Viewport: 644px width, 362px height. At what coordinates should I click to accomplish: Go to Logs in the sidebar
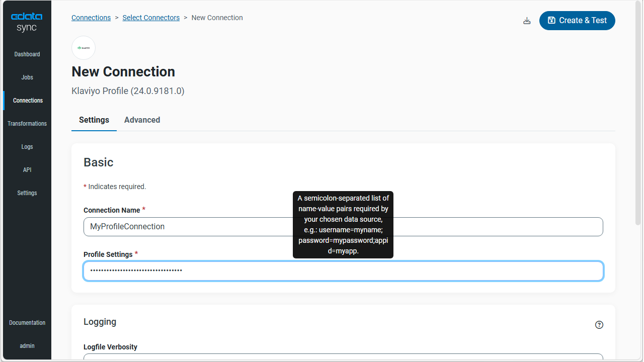tap(27, 147)
